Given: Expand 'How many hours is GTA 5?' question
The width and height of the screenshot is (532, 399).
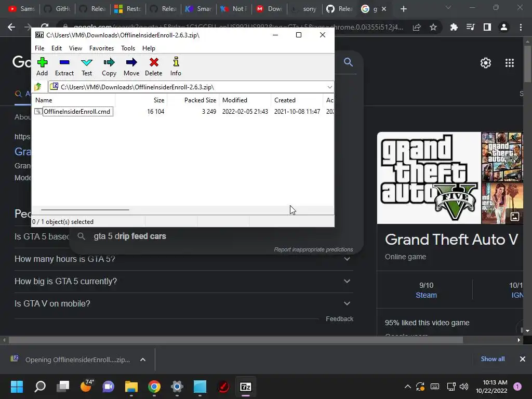Looking at the screenshot, I should click(x=183, y=259).
